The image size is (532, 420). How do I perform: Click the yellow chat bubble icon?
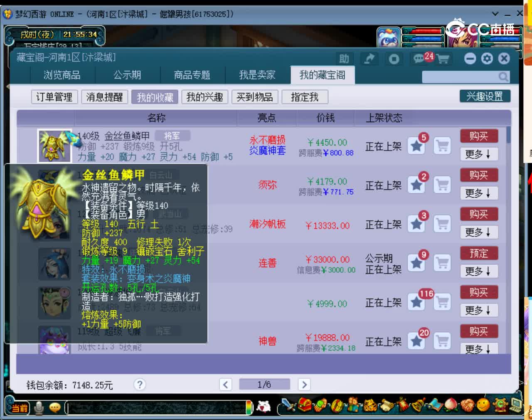point(55,408)
